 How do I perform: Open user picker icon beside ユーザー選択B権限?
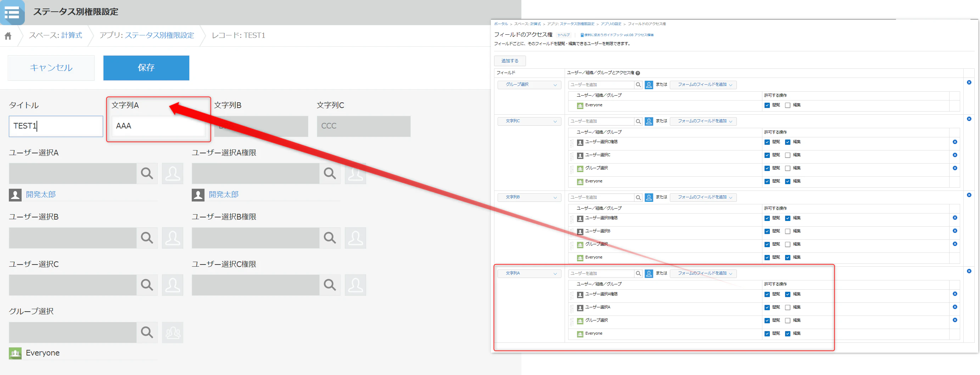355,238
